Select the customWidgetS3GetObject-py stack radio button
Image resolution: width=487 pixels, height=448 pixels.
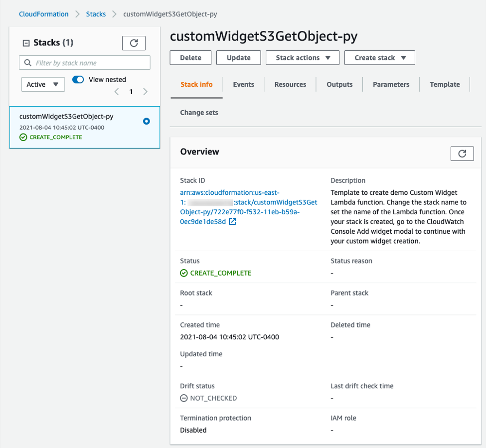tap(146, 121)
